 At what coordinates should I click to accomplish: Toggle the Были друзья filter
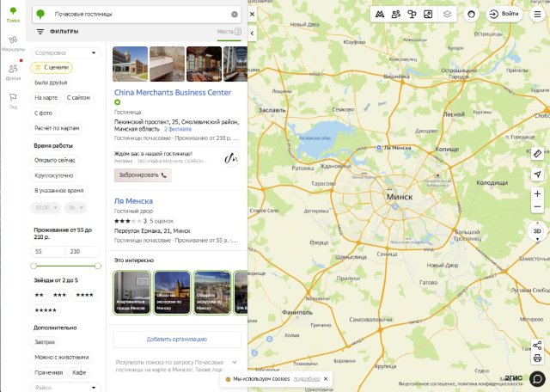[x=51, y=83]
